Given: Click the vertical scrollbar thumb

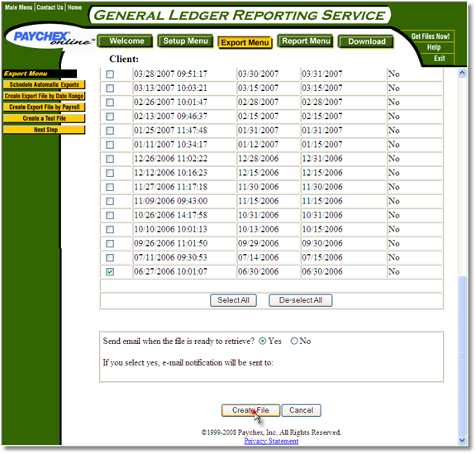Looking at the screenshot, I should [x=462, y=356].
